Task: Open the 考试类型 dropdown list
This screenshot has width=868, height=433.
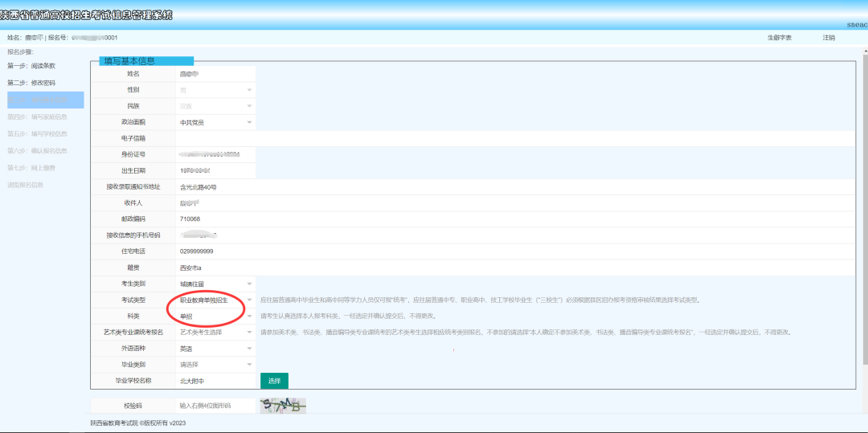Action: point(249,300)
